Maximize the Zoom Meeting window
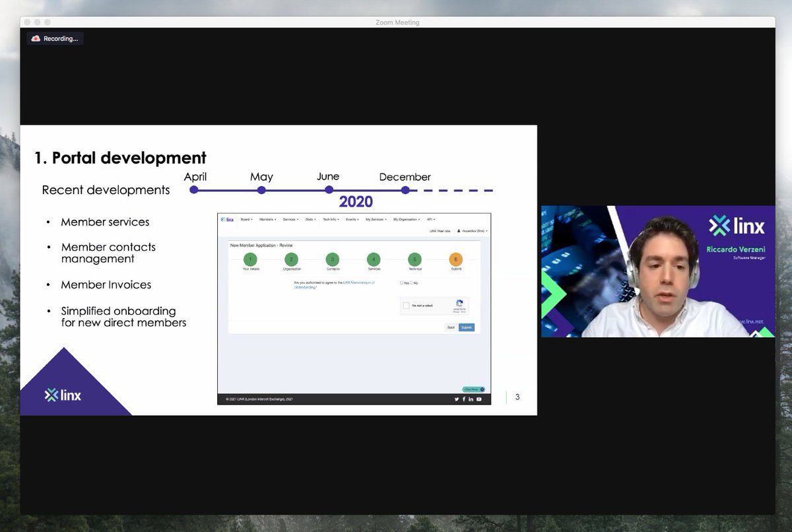The width and height of the screenshot is (792, 532). tap(48, 22)
